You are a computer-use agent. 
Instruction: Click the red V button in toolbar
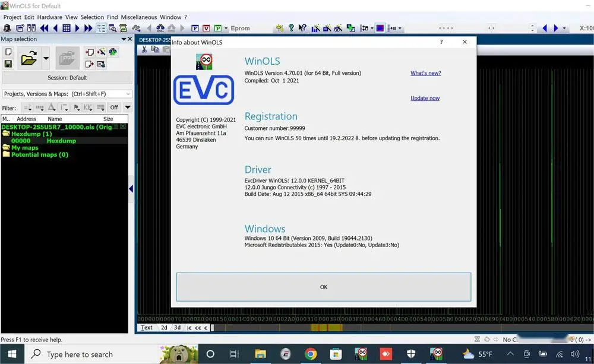click(x=206, y=28)
